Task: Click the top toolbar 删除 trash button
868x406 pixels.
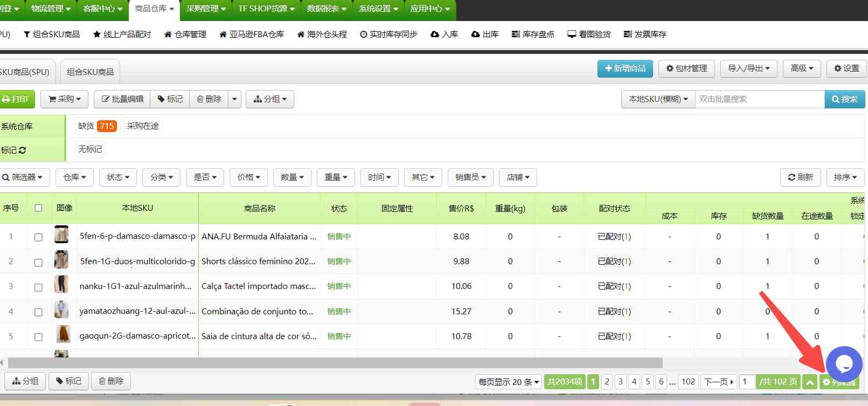Action: tap(209, 99)
